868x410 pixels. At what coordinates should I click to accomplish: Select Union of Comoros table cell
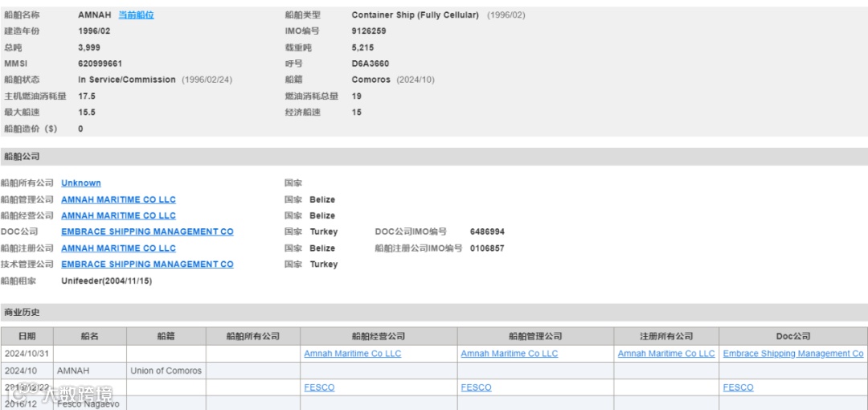click(x=166, y=371)
